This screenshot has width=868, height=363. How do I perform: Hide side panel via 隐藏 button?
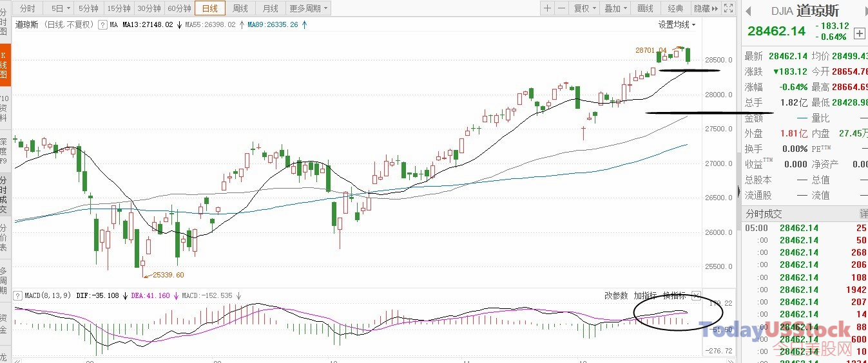click(x=705, y=8)
